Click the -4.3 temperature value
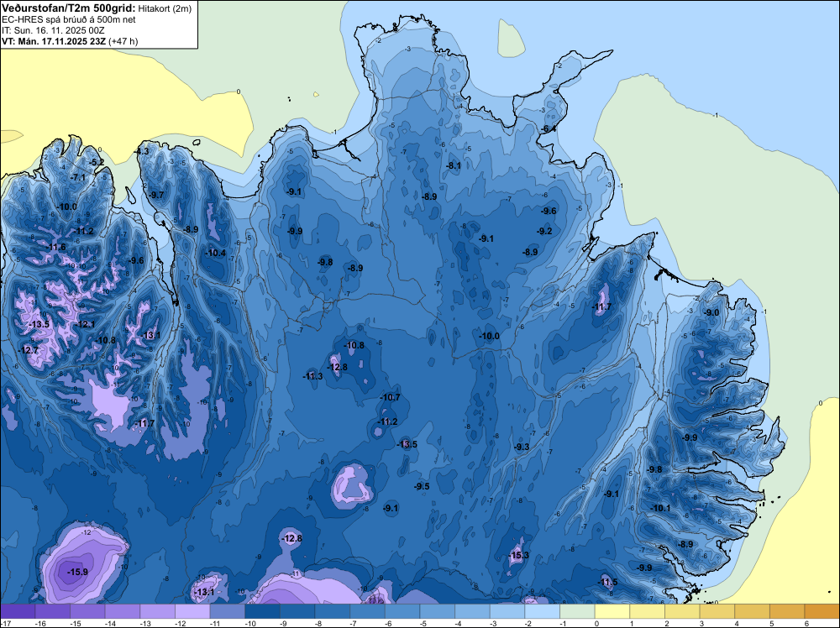The height and width of the screenshot is (628, 840). 142,151
